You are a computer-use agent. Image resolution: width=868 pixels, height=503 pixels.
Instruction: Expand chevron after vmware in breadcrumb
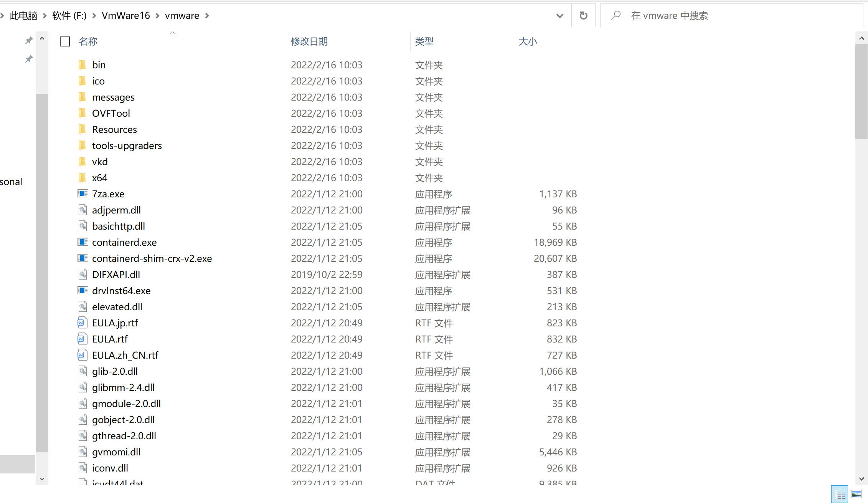[x=207, y=16]
